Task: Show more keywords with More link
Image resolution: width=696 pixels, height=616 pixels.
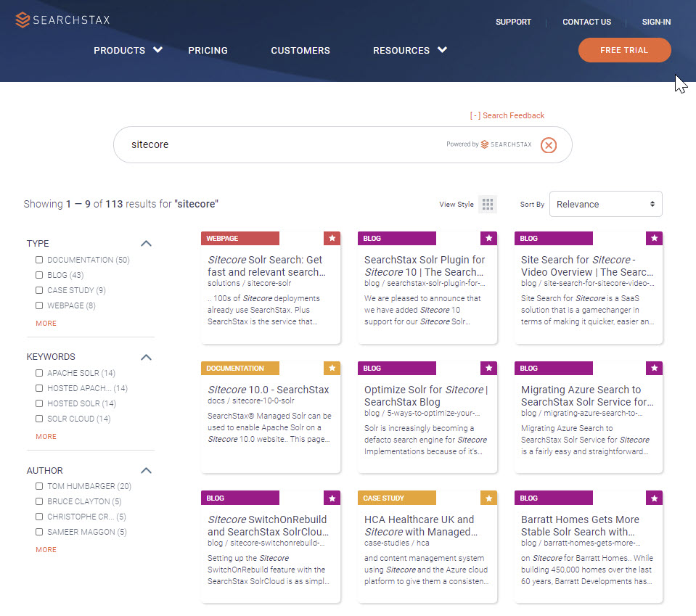Action: click(x=46, y=437)
